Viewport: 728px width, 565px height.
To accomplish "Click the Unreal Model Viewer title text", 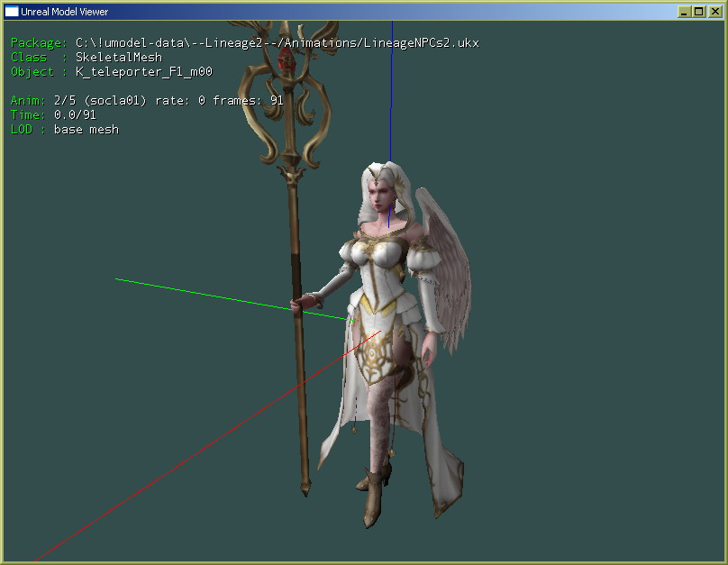I will (x=65, y=12).
